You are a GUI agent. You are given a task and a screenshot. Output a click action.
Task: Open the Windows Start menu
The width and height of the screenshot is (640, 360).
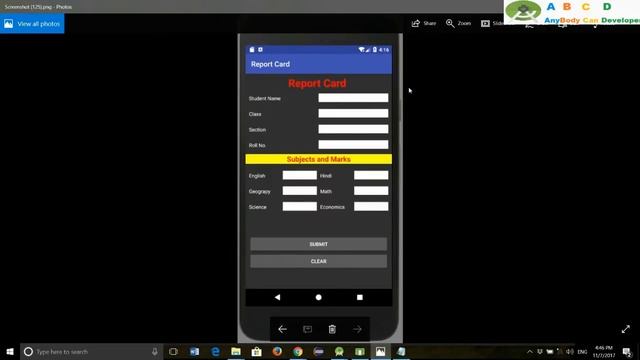click(x=10, y=351)
